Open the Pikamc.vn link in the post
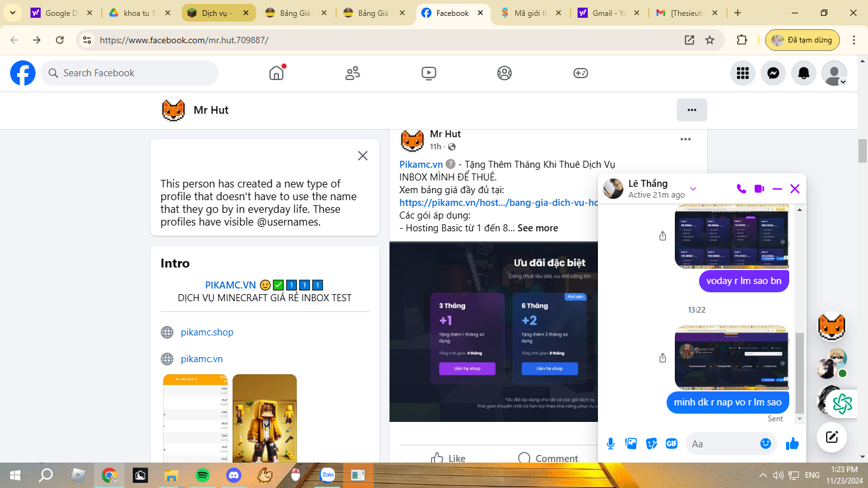Image resolution: width=868 pixels, height=488 pixels. point(421,165)
